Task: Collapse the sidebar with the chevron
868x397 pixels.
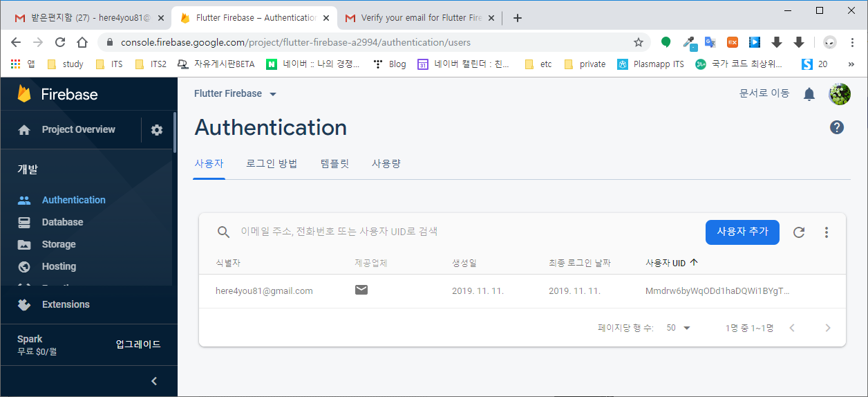Action: [x=154, y=381]
